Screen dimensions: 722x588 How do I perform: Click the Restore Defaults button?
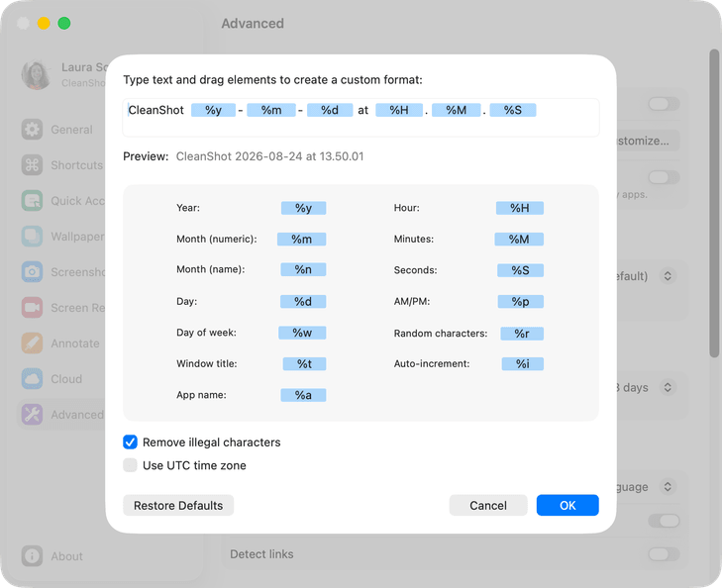coord(178,505)
